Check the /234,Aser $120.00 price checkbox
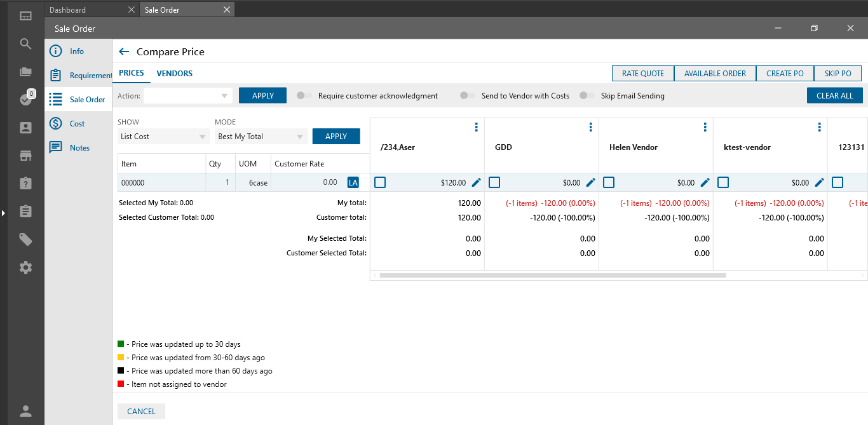 click(380, 182)
